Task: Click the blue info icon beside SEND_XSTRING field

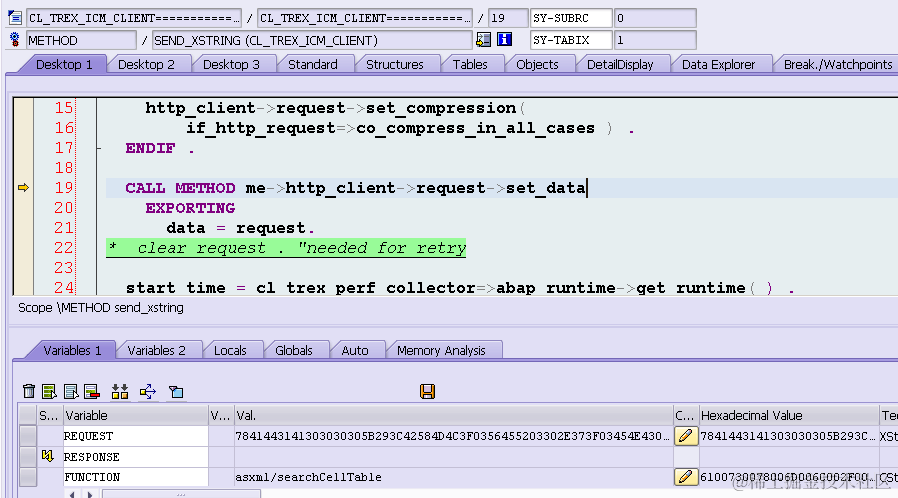Action: pyautogui.click(x=505, y=39)
